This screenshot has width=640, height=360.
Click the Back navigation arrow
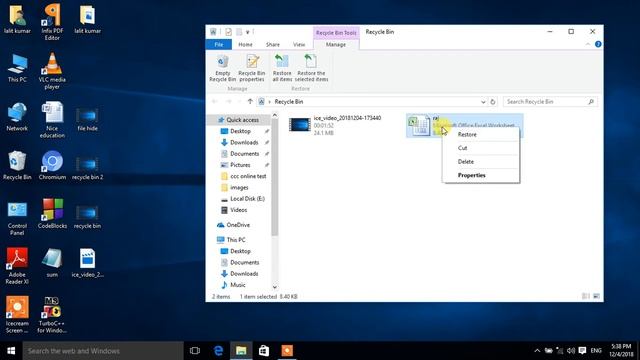[215, 102]
